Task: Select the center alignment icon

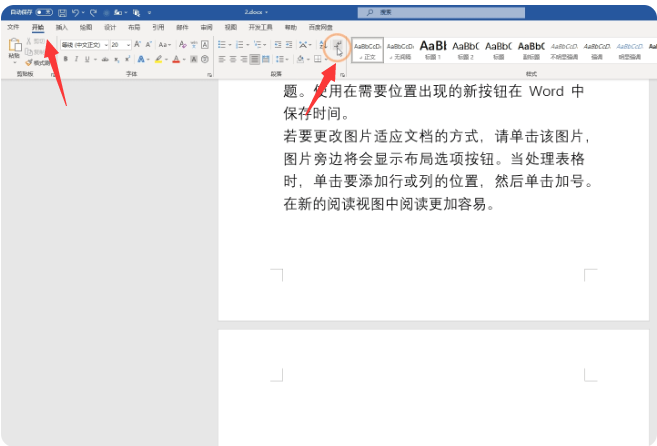Action: (x=232, y=59)
